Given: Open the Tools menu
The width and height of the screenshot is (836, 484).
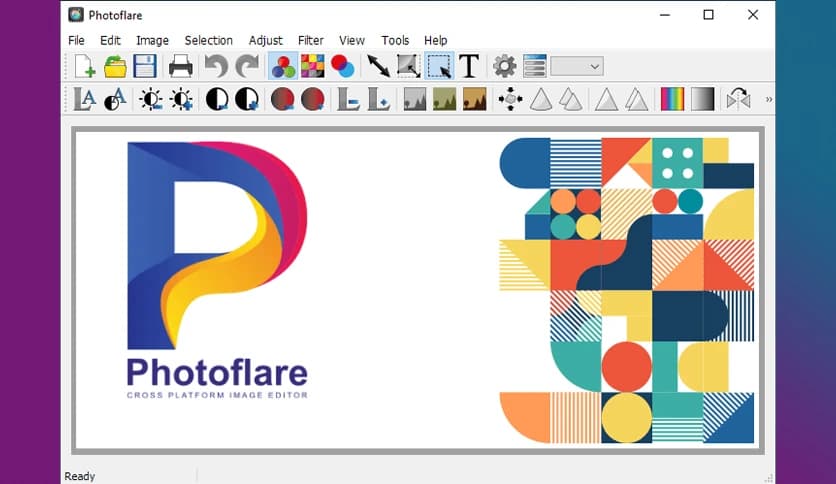Looking at the screenshot, I should (395, 41).
